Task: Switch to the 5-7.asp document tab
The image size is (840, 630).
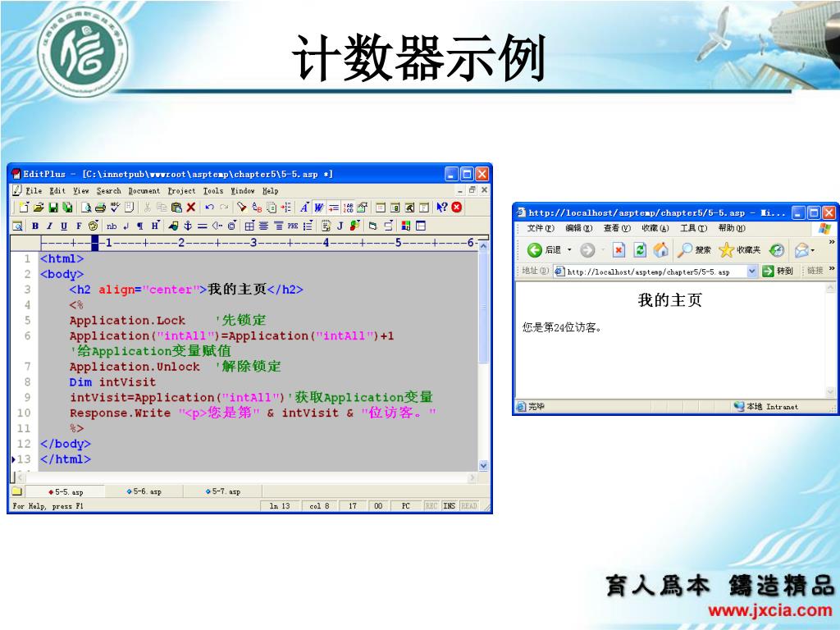Action: click(223, 491)
